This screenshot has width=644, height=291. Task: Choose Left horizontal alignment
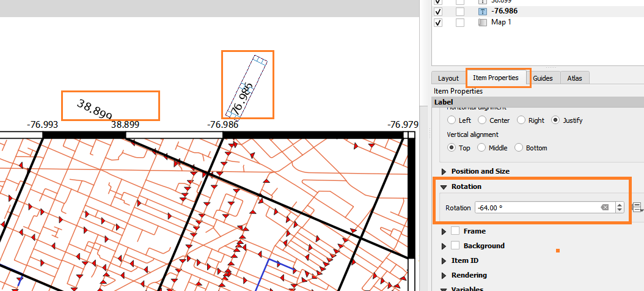point(452,120)
